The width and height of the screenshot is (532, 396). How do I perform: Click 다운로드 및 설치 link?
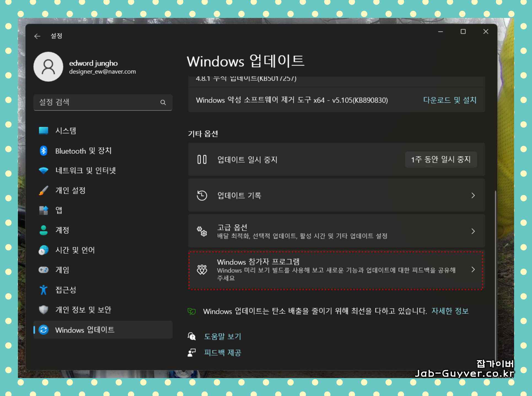[x=450, y=100]
